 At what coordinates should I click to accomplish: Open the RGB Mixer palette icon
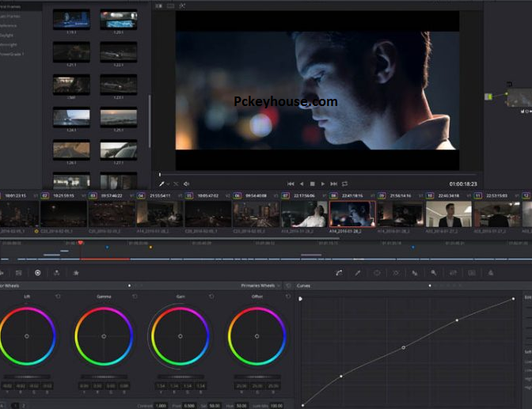pos(57,273)
